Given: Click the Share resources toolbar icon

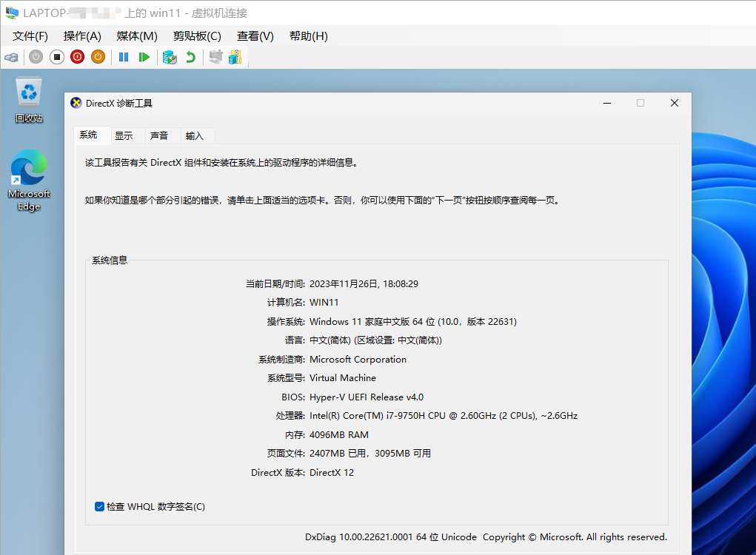Looking at the screenshot, I should [235, 57].
